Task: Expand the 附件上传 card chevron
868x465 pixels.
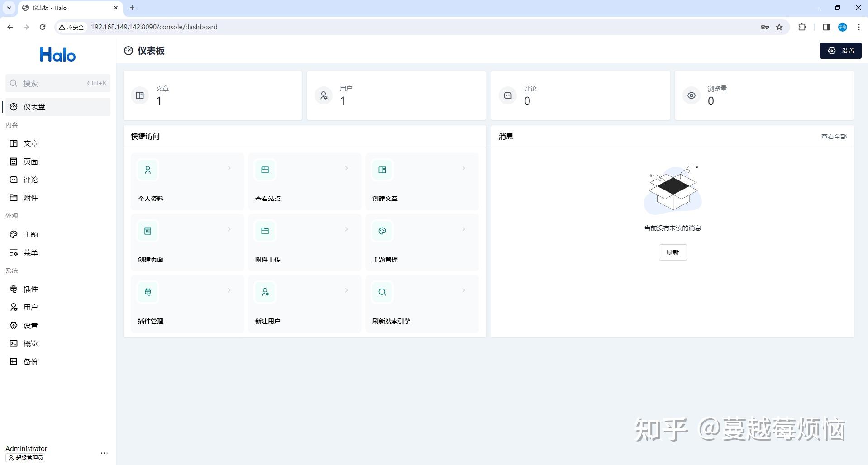Action: click(347, 229)
